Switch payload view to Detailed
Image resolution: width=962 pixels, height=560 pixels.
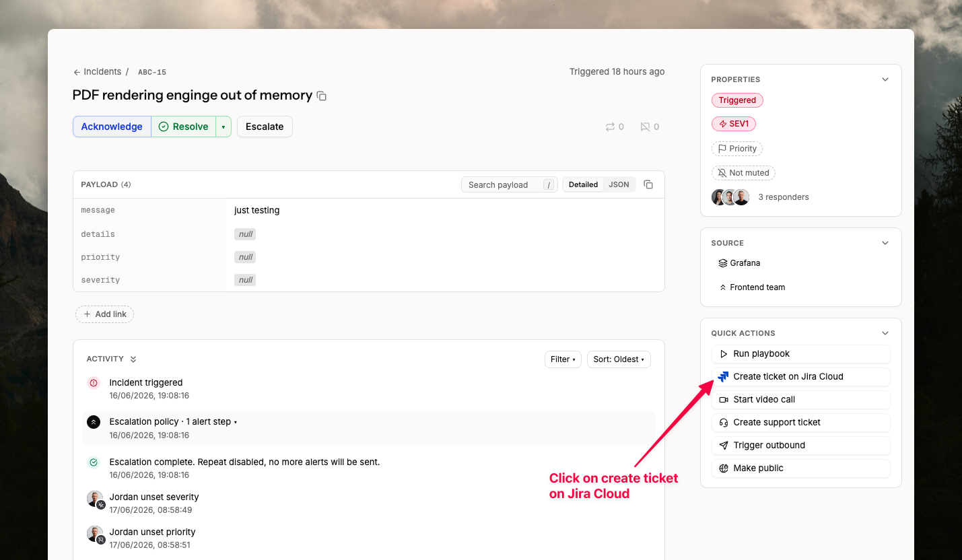583,184
